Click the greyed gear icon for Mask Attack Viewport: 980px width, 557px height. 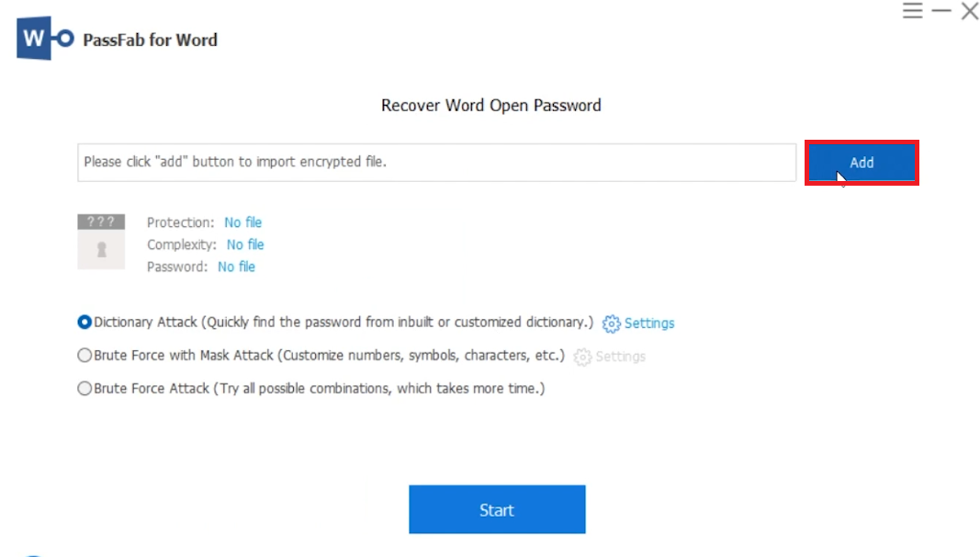click(582, 357)
